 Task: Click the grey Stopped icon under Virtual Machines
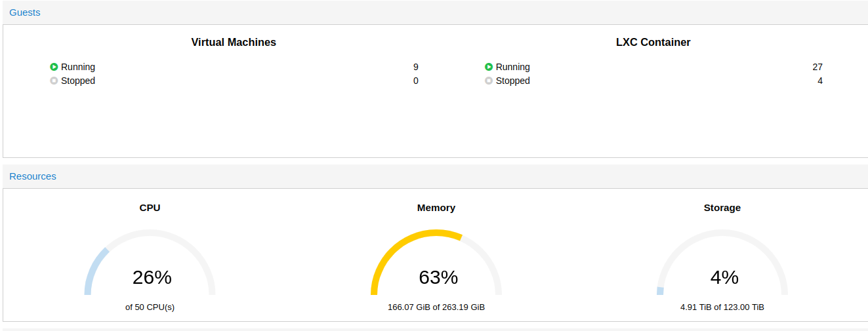[x=54, y=81]
